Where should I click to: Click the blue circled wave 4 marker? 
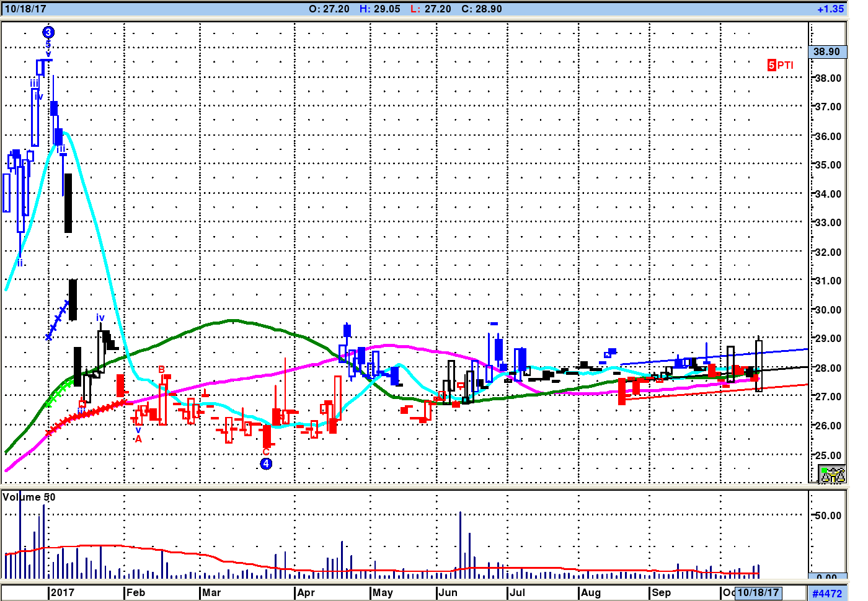(x=266, y=463)
